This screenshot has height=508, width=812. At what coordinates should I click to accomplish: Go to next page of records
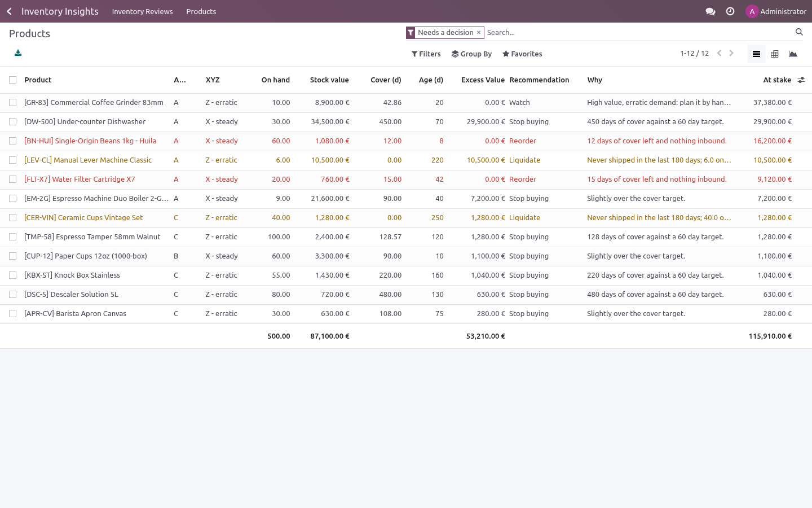[x=731, y=53]
